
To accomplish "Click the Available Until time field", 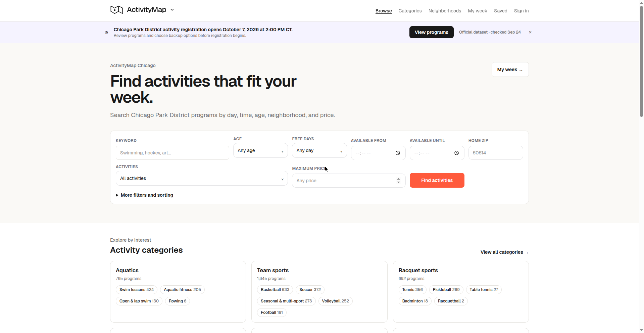I will (437, 153).
